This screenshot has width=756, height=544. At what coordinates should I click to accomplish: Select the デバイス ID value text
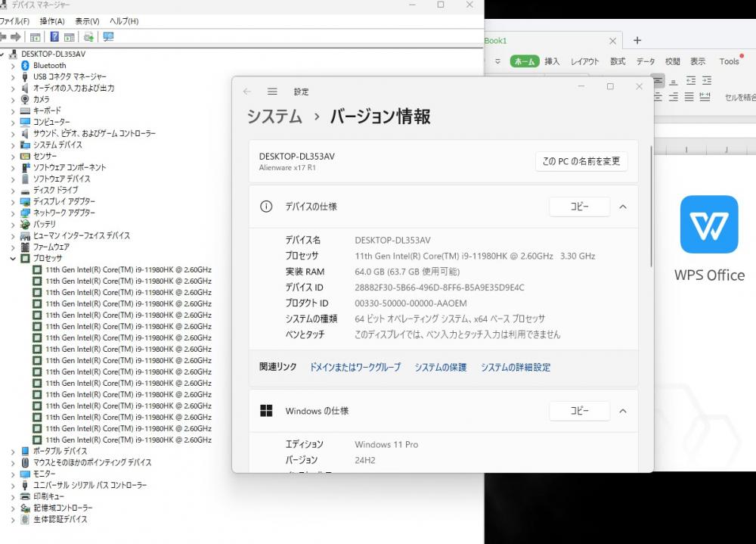[x=439, y=288]
